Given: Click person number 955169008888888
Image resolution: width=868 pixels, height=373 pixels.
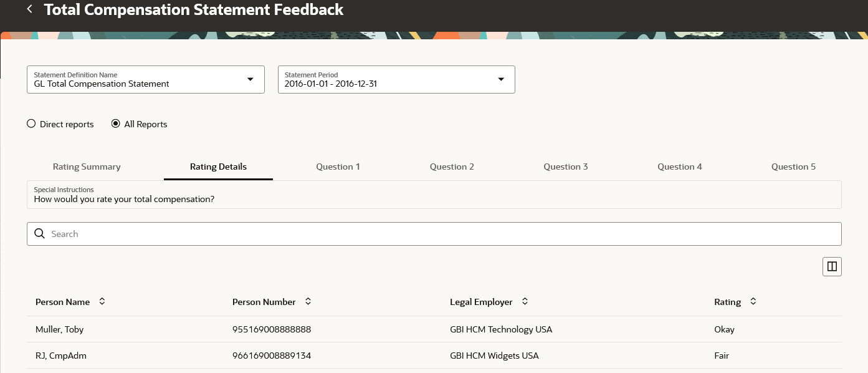Looking at the screenshot, I should point(272,329).
